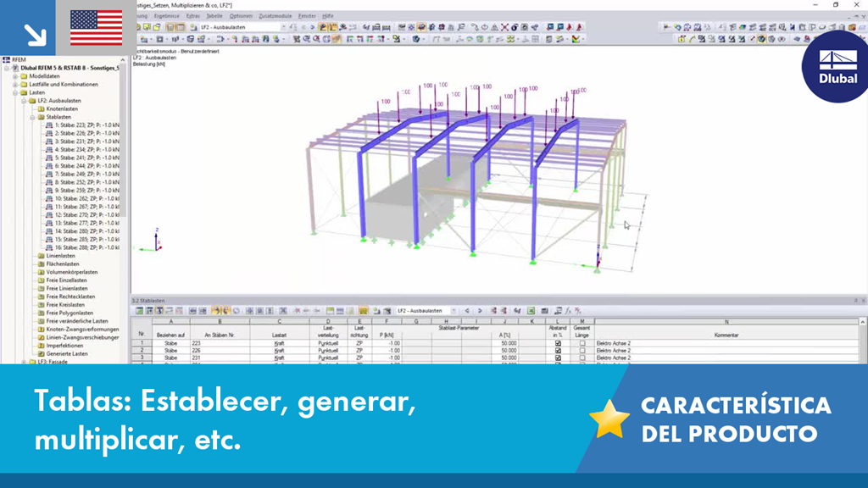Click the icon directly left of top LF2 Ausbaulasten box

[x=193, y=27]
